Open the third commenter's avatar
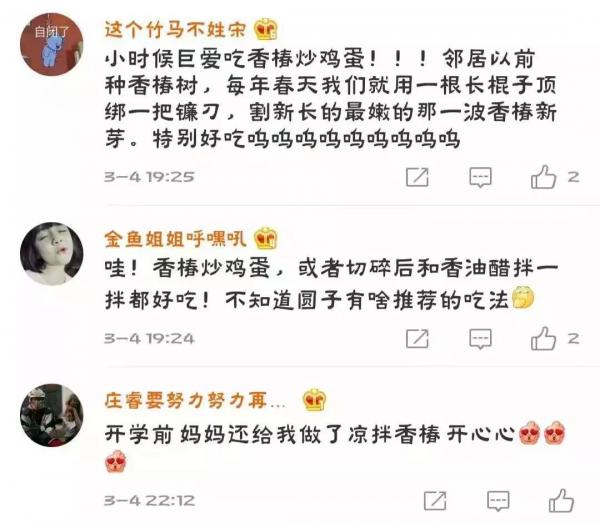The image size is (600, 523). [x=52, y=415]
